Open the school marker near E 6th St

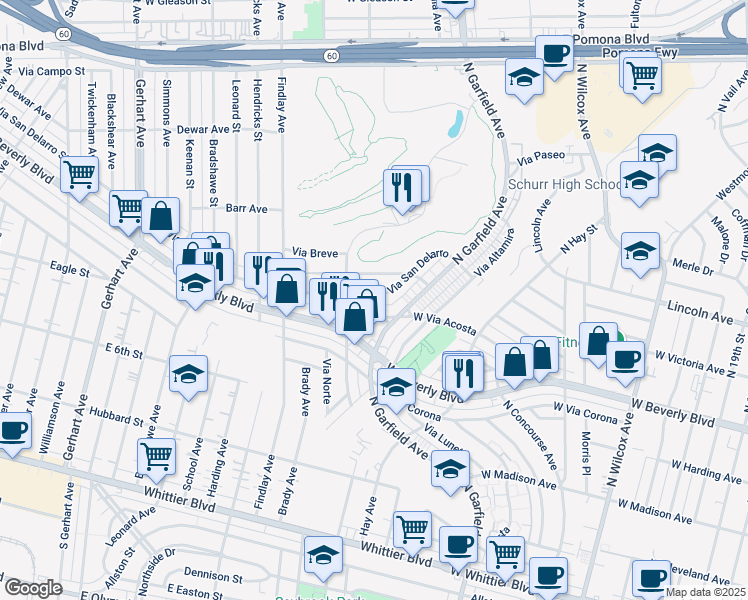[x=188, y=377]
